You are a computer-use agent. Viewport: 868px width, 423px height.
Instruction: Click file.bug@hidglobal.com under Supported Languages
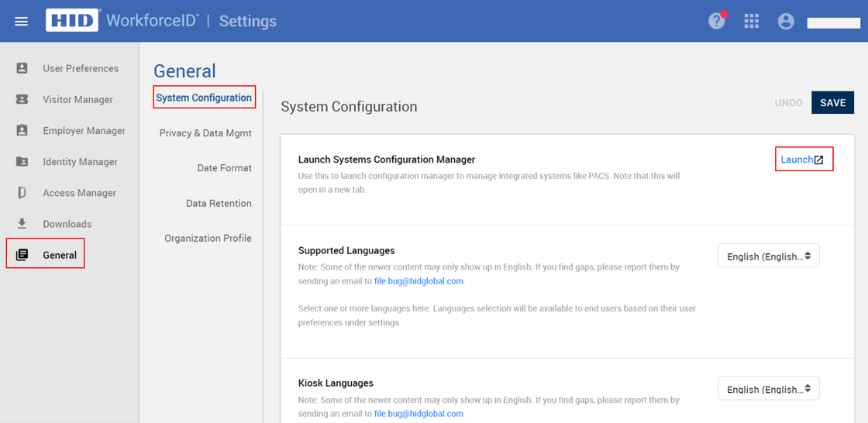(x=419, y=280)
